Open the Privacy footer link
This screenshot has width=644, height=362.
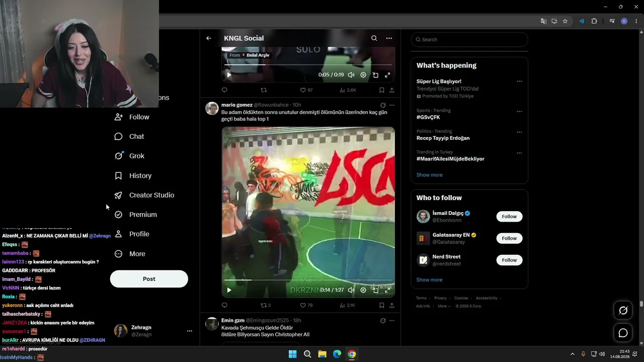pyautogui.click(x=440, y=298)
